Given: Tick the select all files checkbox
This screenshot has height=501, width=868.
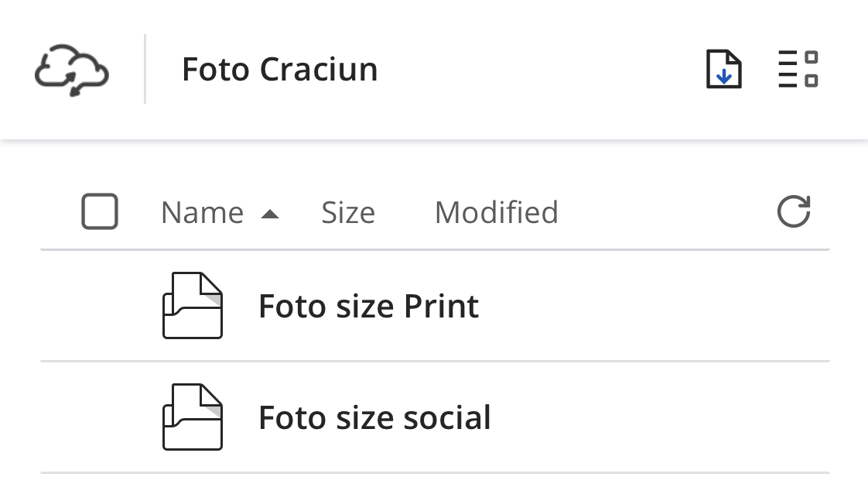Looking at the screenshot, I should tap(100, 212).
